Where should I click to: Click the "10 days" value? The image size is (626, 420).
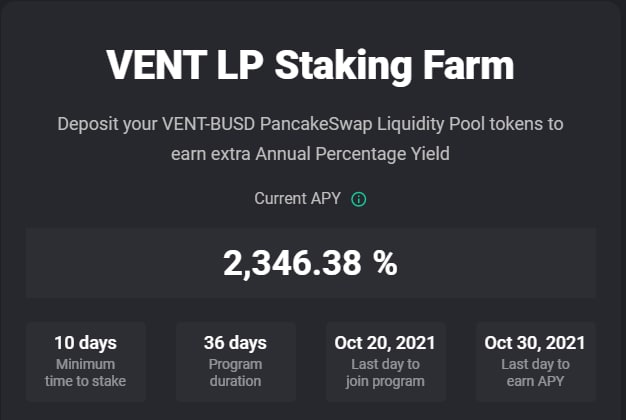tap(85, 343)
